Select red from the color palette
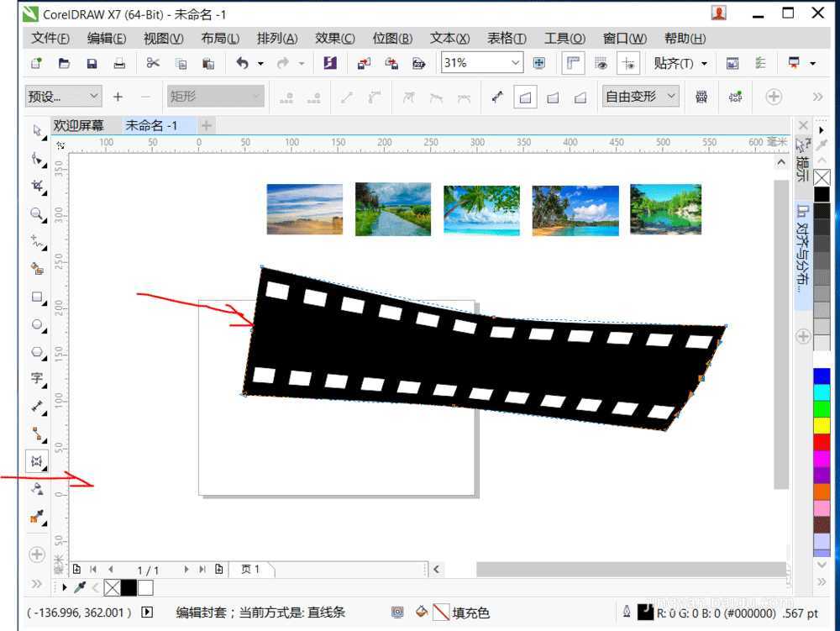This screenshot has width=840, height=631. click(822, 441)
